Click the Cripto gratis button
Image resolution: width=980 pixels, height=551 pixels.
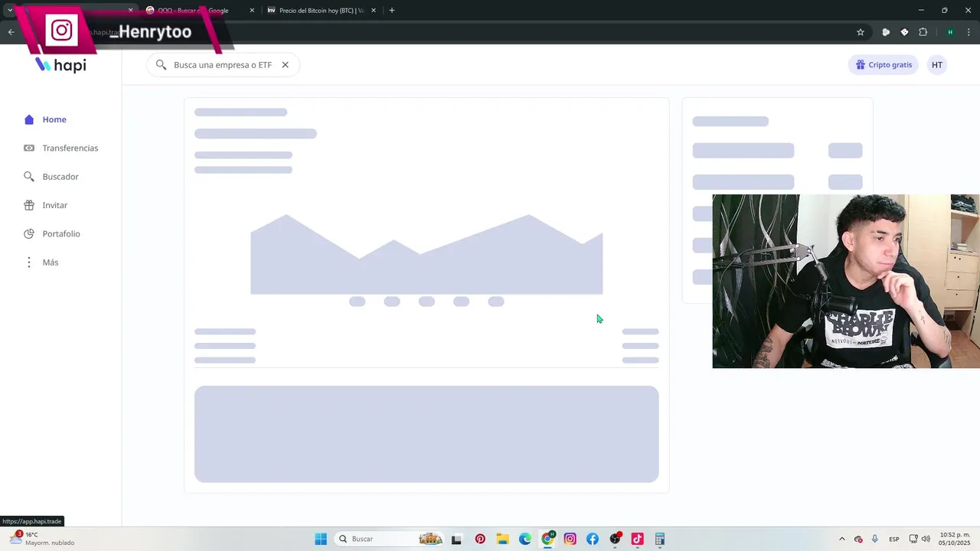point(884,65)
